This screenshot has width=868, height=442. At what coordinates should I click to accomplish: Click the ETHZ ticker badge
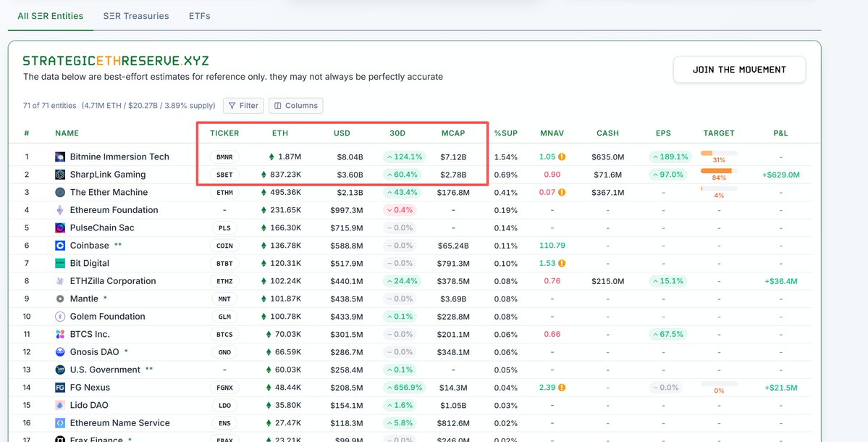point(224,281)
